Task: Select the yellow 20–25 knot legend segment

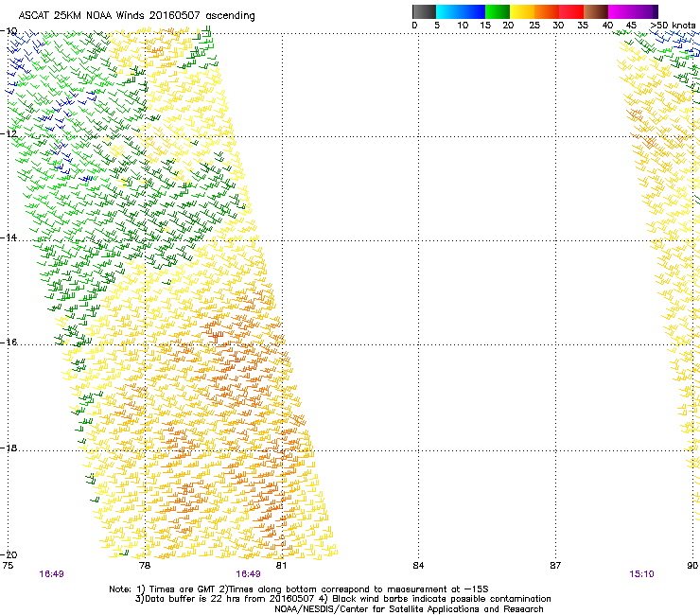Action: pos(522,11)
